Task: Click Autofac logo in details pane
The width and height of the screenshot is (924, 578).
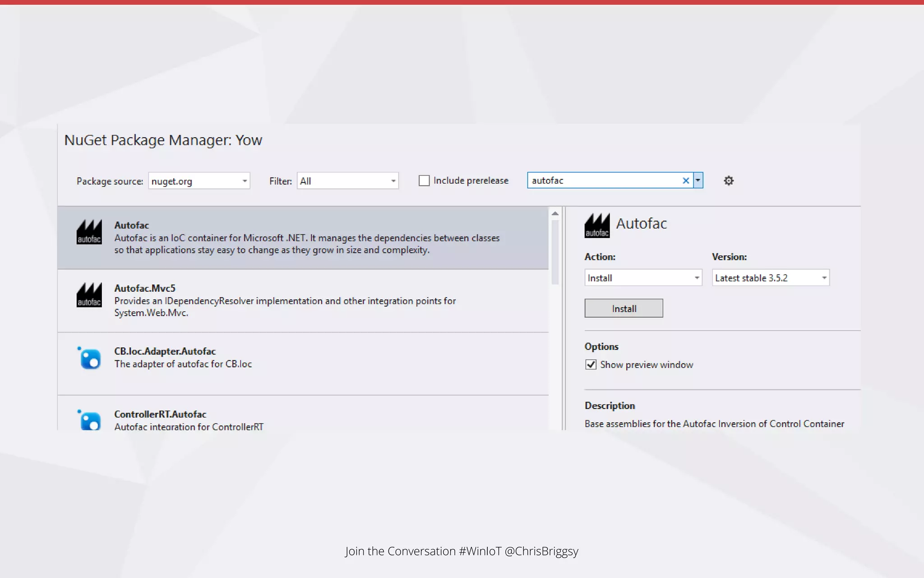Action: pos(597,226)
